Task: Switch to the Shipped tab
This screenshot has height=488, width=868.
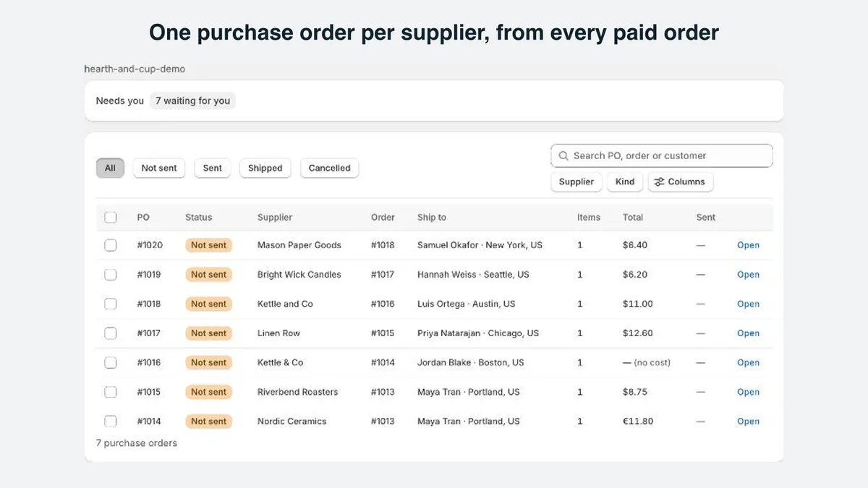Action: (265, 168)
